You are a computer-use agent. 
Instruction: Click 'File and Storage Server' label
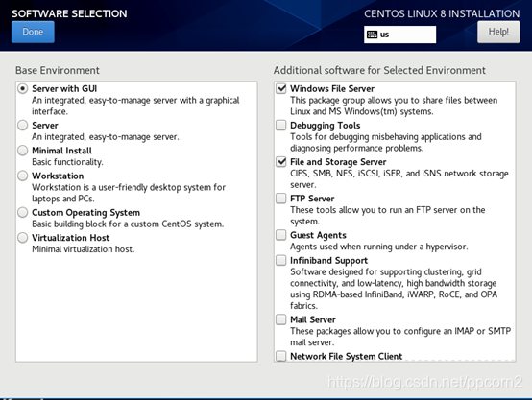338,162
